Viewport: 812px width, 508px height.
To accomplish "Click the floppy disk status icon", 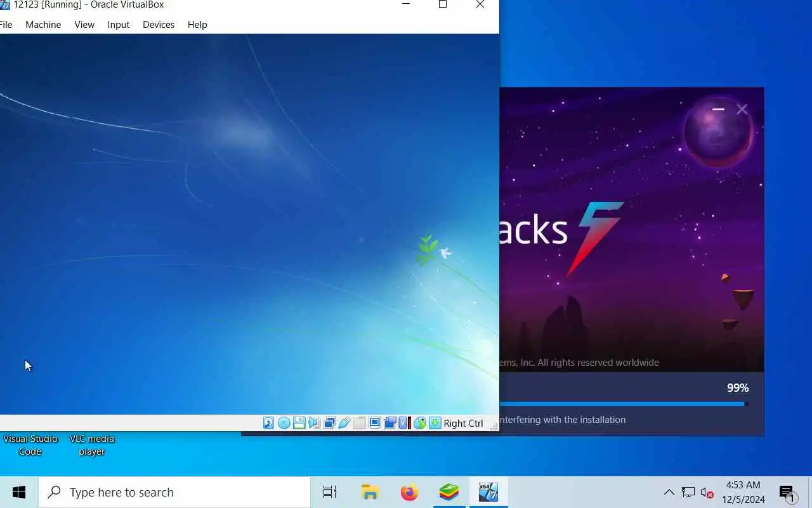I will tap(299, 423).
